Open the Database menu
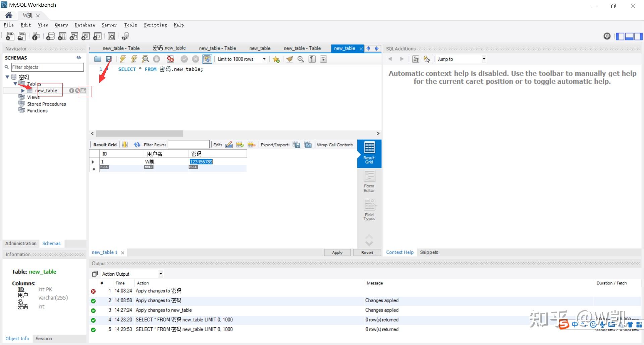Image resolution: width=644 pixels, height=345 pixels. coord(85,25)
